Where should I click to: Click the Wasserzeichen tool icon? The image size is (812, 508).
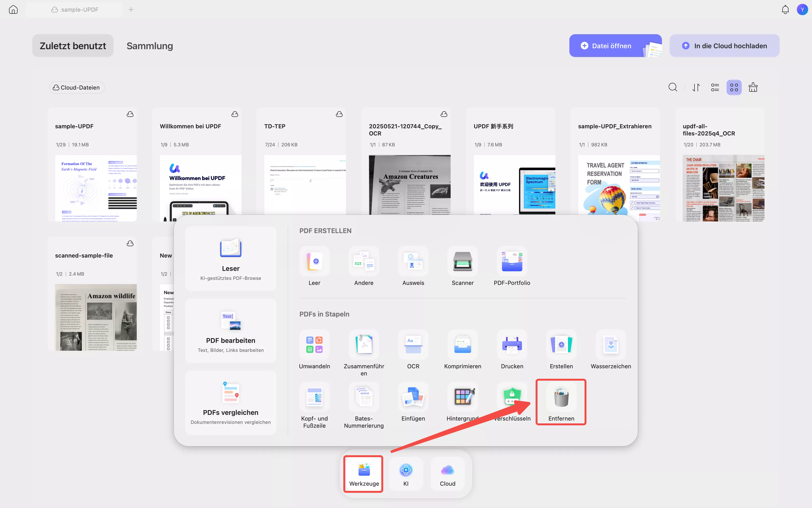pos(610,345)
